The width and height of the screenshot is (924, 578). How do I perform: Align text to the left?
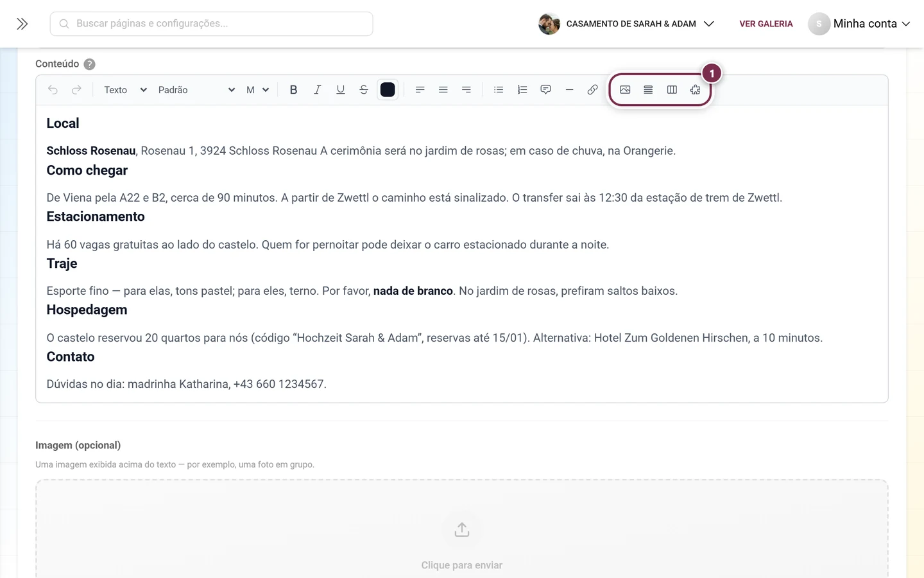tap(420, 90)
